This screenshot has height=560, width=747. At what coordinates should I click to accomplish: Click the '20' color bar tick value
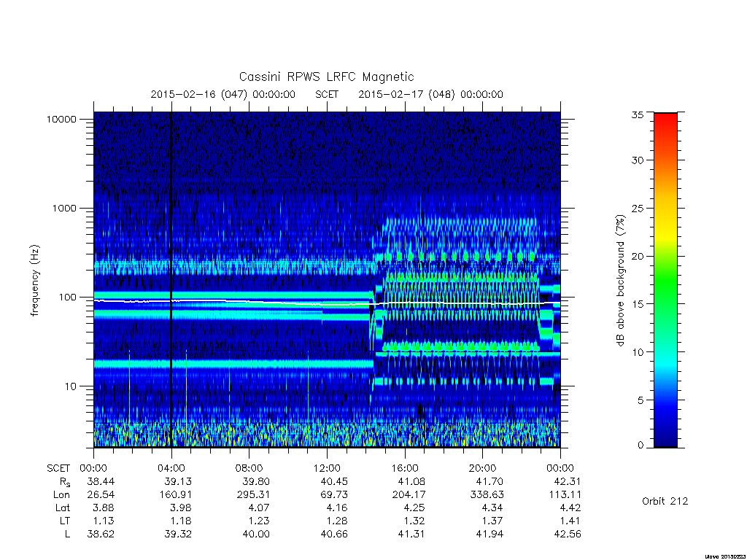coord(638,256)
